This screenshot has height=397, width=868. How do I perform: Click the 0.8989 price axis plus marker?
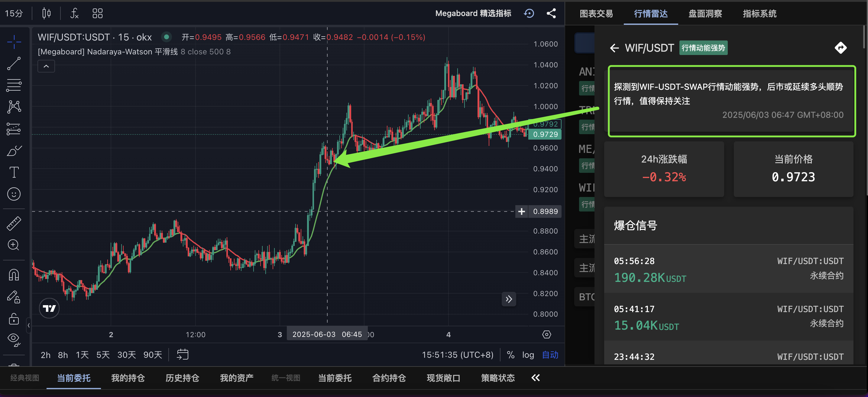click(x=521, y=211)
